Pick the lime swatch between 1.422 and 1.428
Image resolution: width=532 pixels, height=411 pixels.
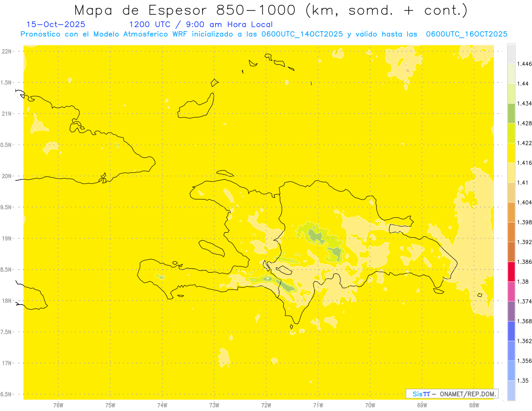click(511, 133)
